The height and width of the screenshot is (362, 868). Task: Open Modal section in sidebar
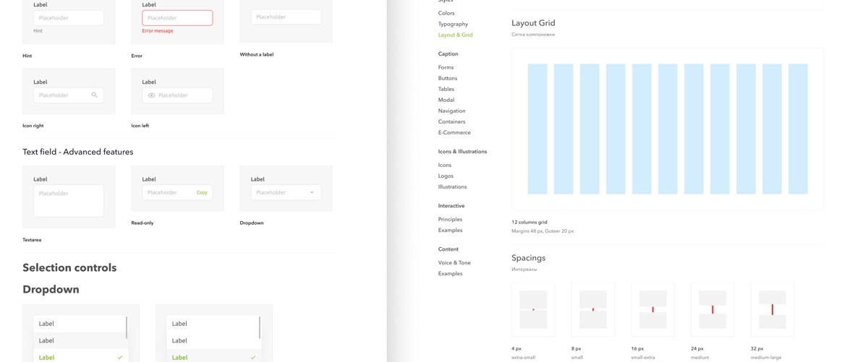[x=446, y=100]
